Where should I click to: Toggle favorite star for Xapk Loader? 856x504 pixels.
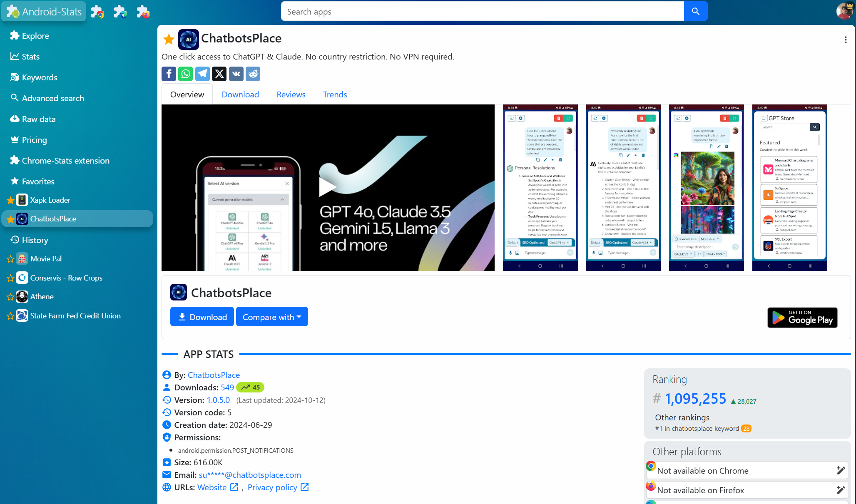coord(10,200)
